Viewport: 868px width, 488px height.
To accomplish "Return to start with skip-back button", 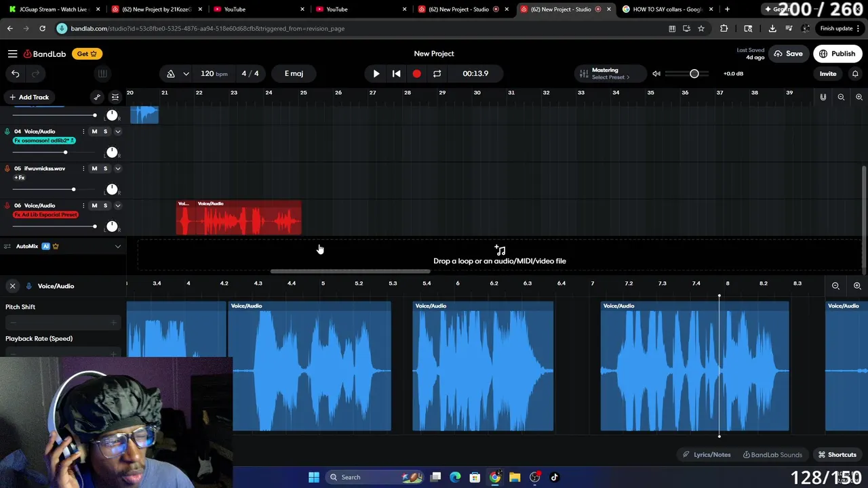I will pos(397,73).
